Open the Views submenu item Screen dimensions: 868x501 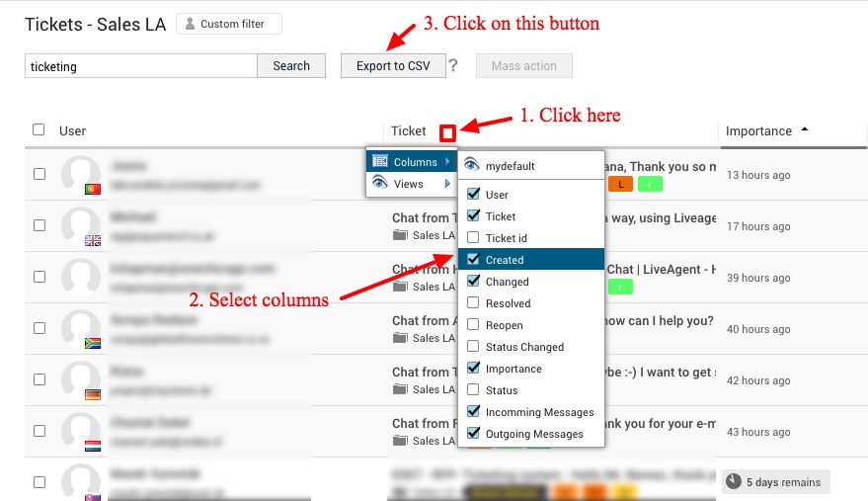pyautogui.click(x=409, y=184)
